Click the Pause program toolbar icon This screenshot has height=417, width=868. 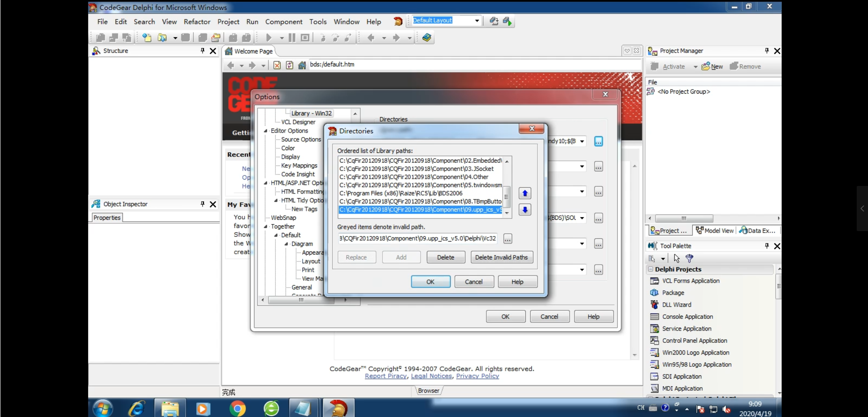(x=292, y=38)
